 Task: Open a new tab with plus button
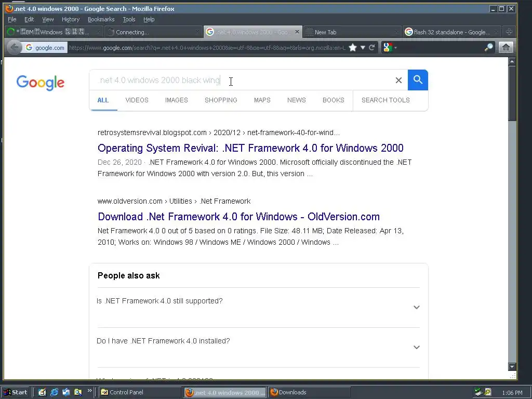509,32
